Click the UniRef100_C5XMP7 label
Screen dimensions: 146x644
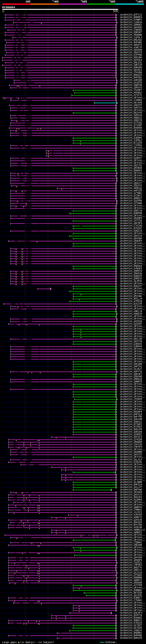coord(131,90)
